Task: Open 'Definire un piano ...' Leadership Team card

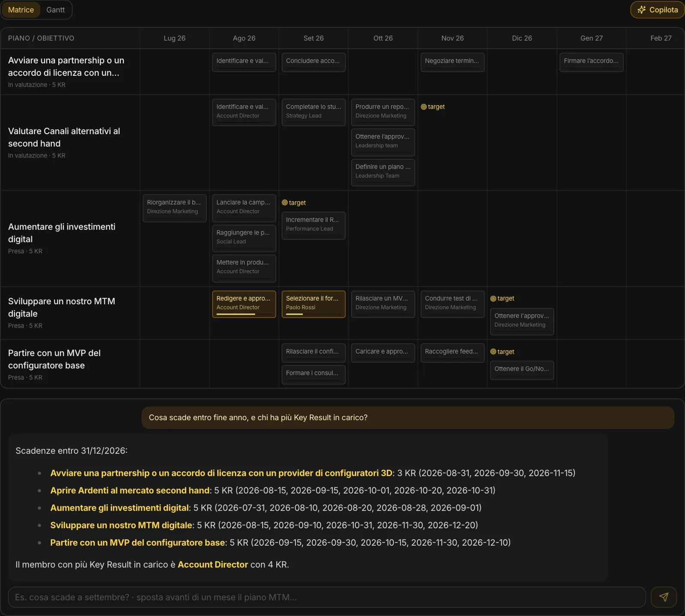Action: 383,173
